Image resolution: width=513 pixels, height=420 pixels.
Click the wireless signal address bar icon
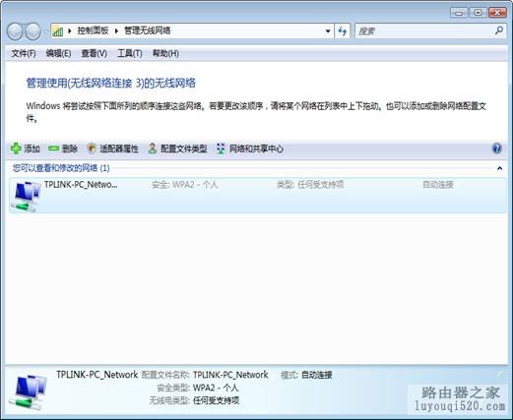tap(58, 31)
